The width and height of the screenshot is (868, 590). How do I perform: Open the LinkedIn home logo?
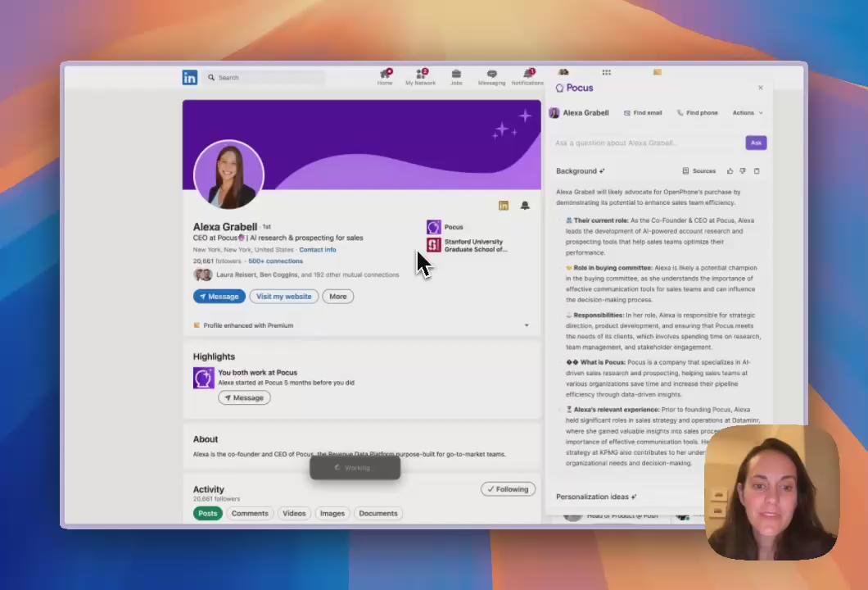tap(189, 78)
